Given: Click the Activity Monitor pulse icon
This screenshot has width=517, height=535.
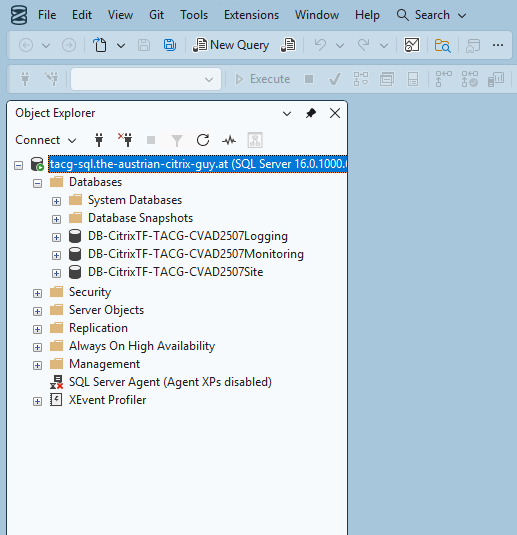Looking at the screenshot, I should click(x=229, y=140).
